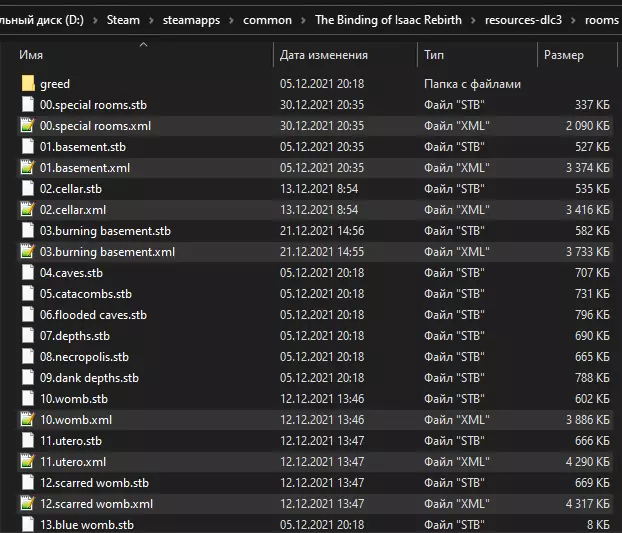
Task: Expand the chevron after resources-dlc3 in path
Action: (x=574, y=20)
